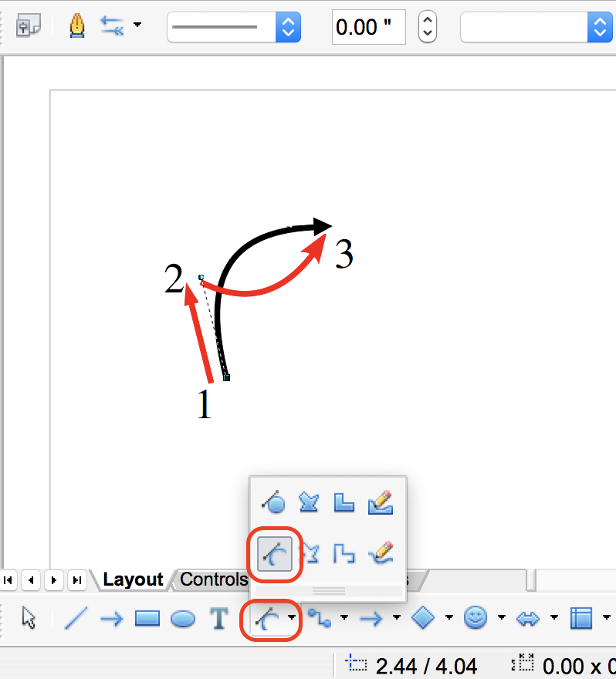Viewport: 616px width, 679px height.
Task: Click the Shadow icon in top toolbar
Action: tap(28, 25)
